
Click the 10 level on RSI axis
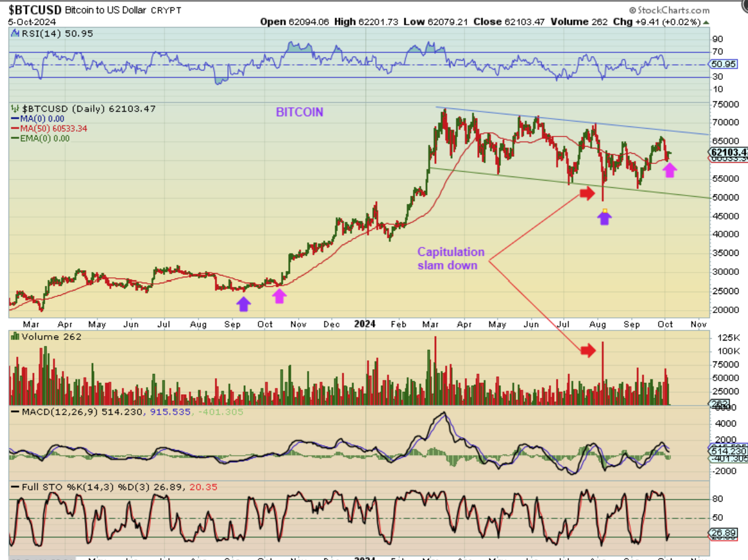tap(718, 89)
